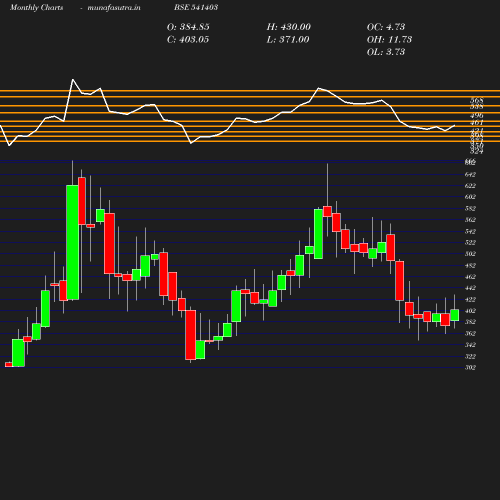Image resolution: width=500 pixels, height=500 pixels.
Task: Click the 'Monthly Charts' title text
Action: pyautogui.click(x=36, y=7)
